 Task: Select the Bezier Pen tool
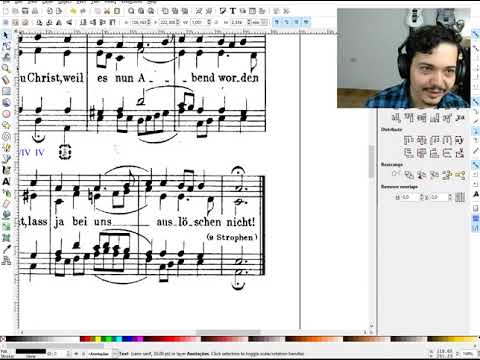click(6, 159)
